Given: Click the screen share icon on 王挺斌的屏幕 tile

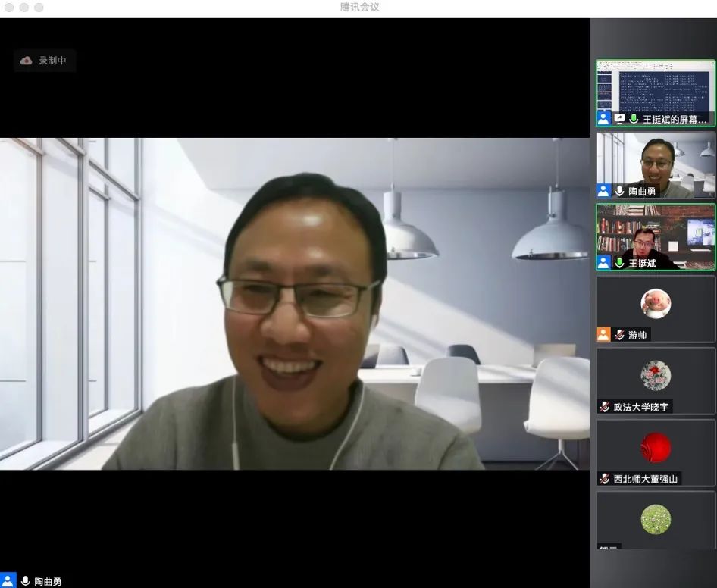Looking at the screenshot, I should (619, 119).
